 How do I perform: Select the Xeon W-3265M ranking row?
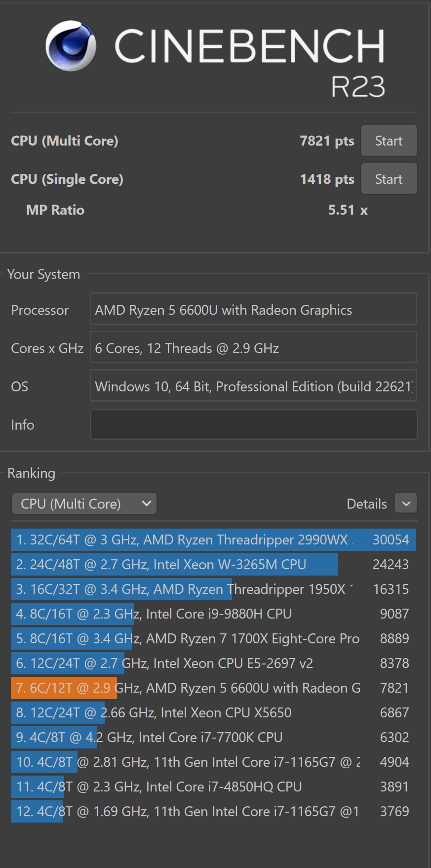coord(213,564)
